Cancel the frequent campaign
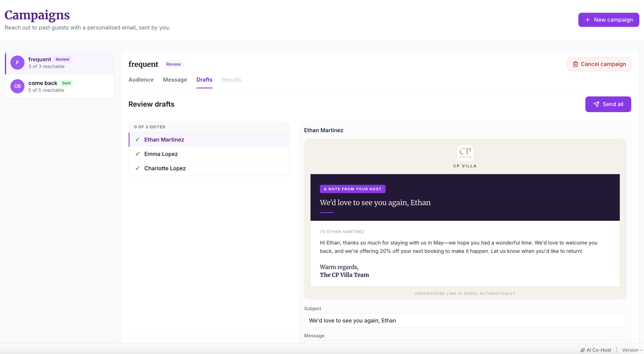 [x=599, y=64]
